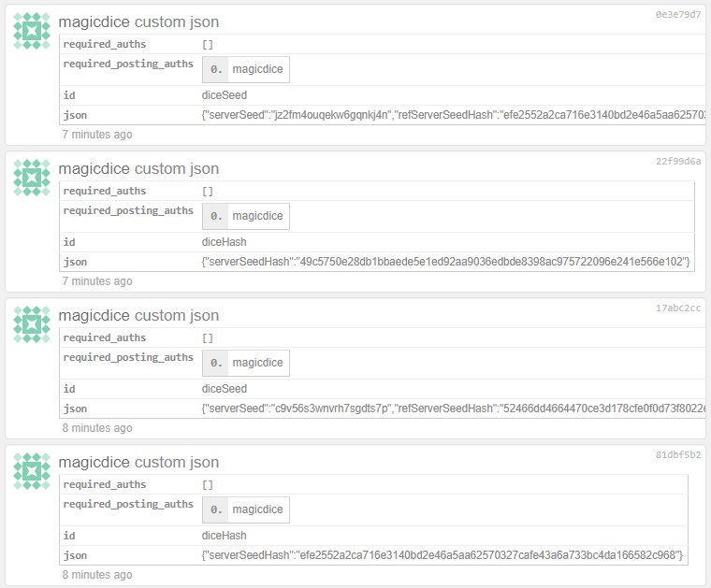Click magicdice posting auth in 22f99d6a card
The width and height of the screenshot is (711, 588).
257,216
